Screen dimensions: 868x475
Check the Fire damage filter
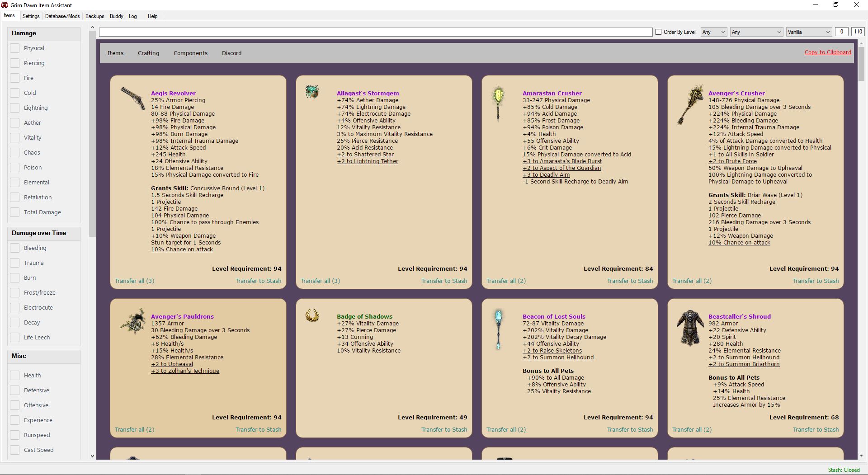(15, 78)
